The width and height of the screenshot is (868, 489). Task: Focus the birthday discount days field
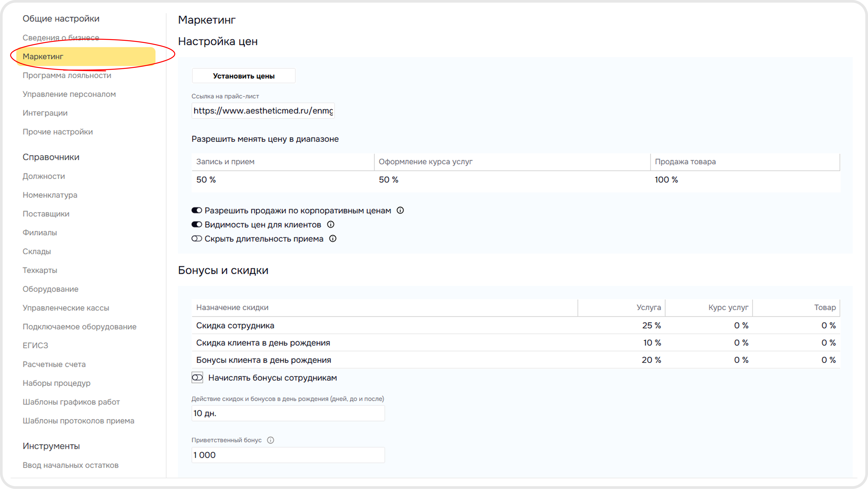coord(288,413)
